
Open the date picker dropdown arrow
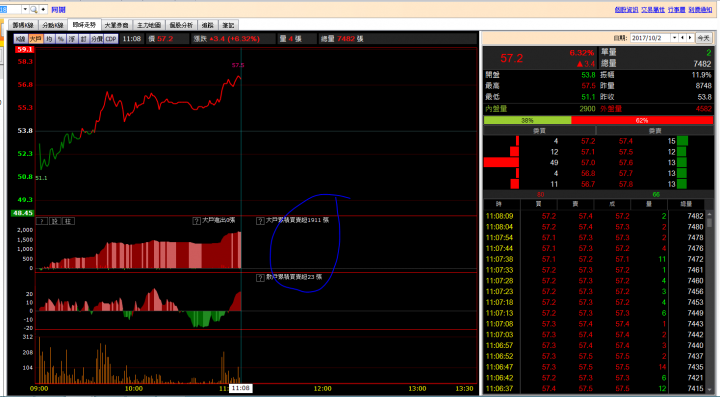click(x=674, y=38)
